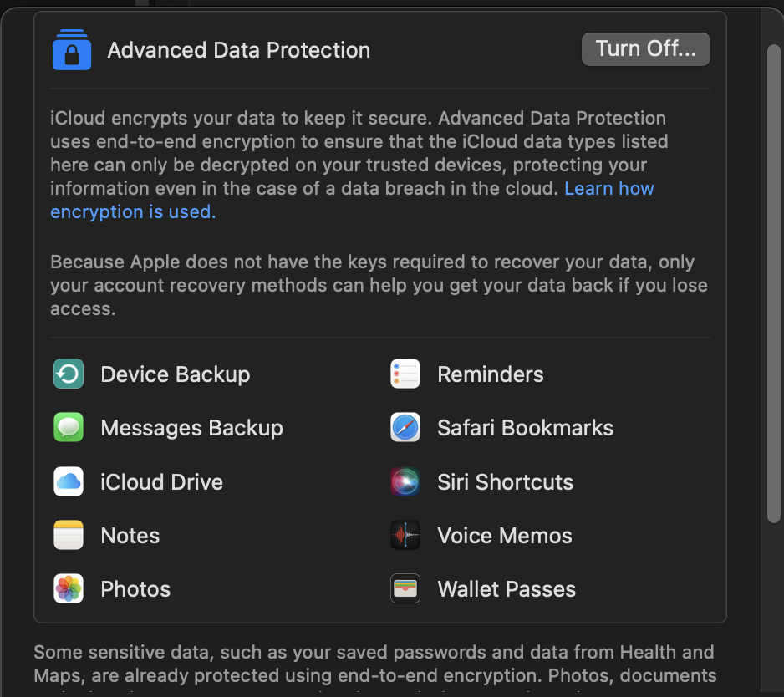Select the Notes app icon

pyautogui.click(x=68, y=535)
